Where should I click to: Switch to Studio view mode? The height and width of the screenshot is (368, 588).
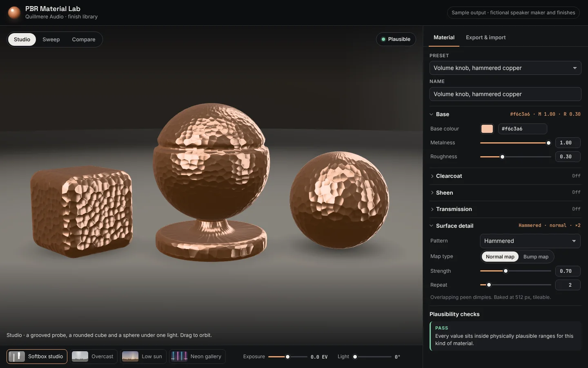pyautogui.click(x=22, y=40)
